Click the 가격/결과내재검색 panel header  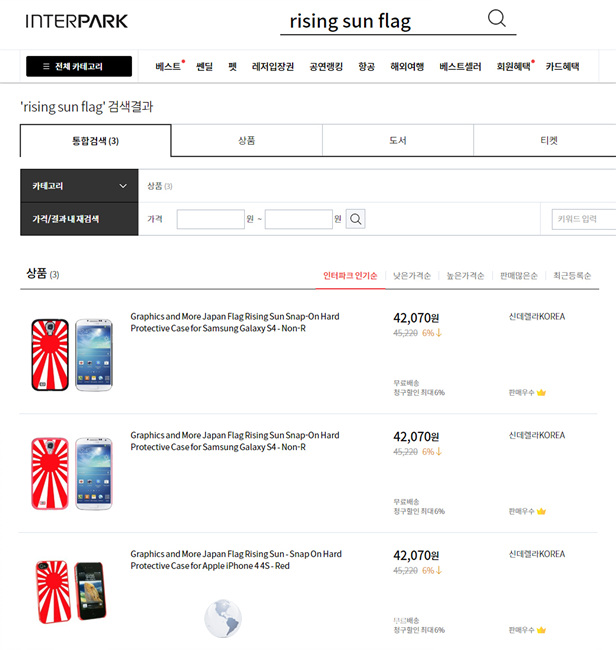79,219
